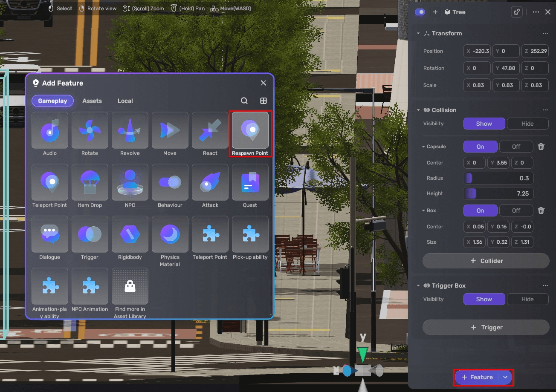Viewport: 556px width, 392px height.
Task: Select the NPC feature icon
Action: (130, 186)
